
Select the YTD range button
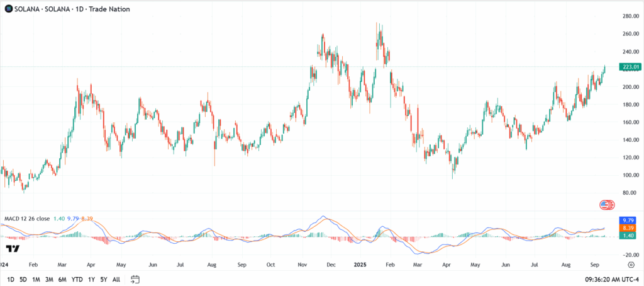(x=77, y=278)
